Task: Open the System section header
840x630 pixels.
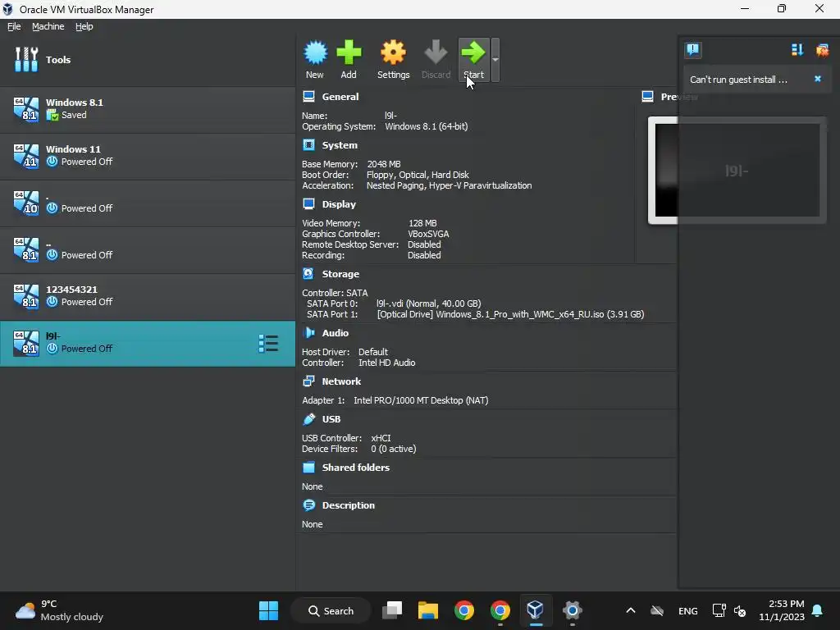Action: click(340, 145)
